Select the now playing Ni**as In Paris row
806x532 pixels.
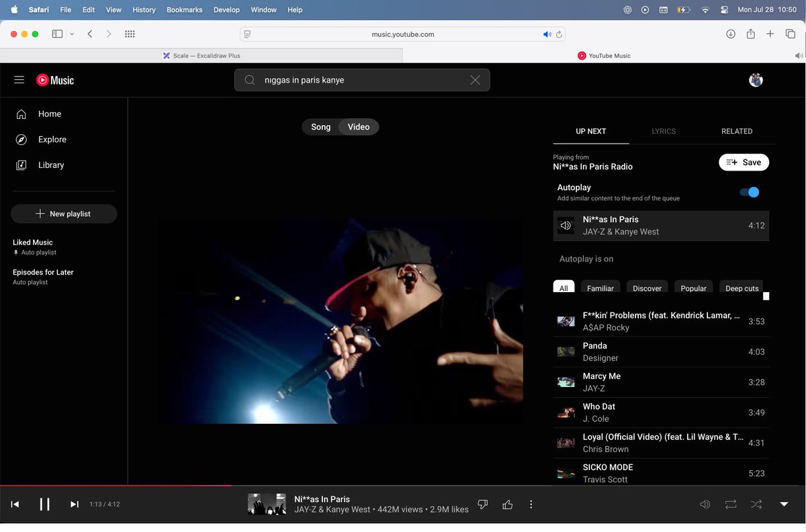coord(661,226)
